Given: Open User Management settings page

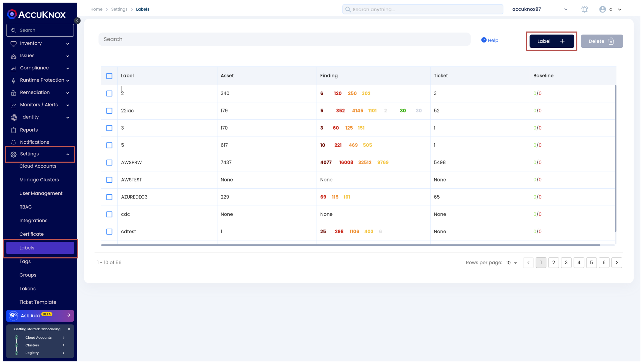Looking at the screenshot, I should click(x=41, y=193).
